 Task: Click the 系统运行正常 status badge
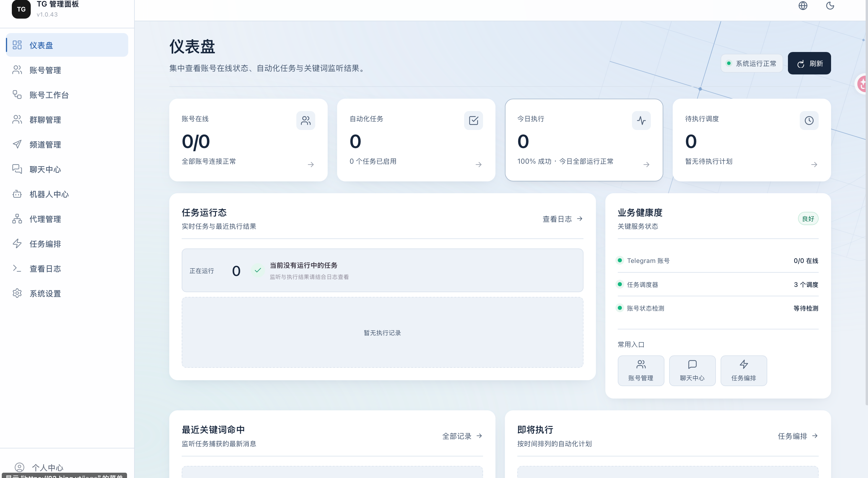[752, 63]
